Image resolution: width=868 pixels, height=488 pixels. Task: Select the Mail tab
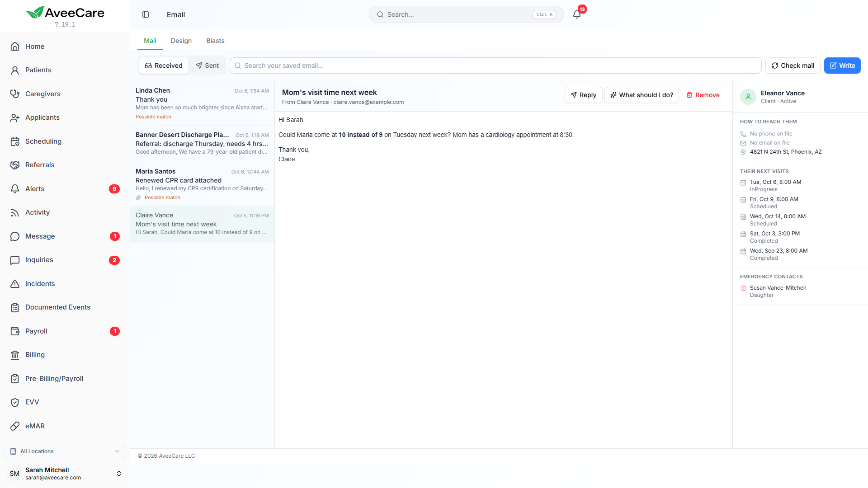point(150,41)
